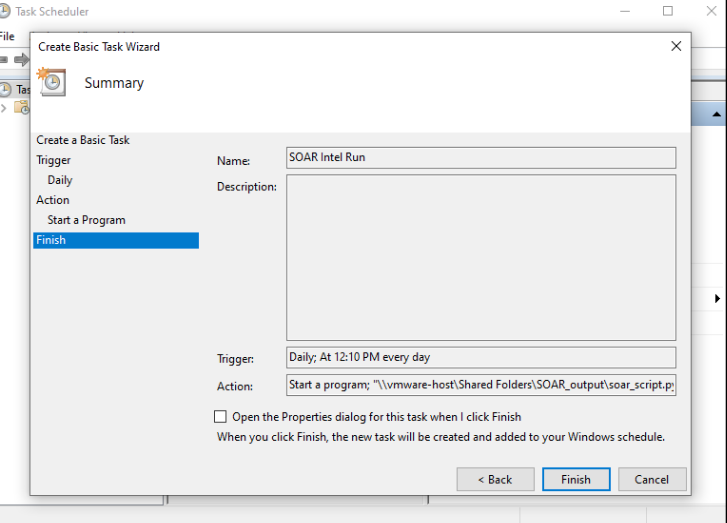The width and height of the screenshot is (727, 523).
Task: Click the Task Scheduler root node clock icon
Action: click(x=5, y=89)
